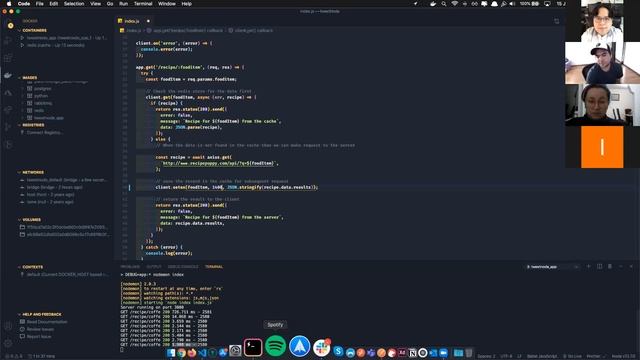Open the Terminal app in the Dock
Image resolution: width=640 pixels, height=360 pixels.
tap(253, 347)
